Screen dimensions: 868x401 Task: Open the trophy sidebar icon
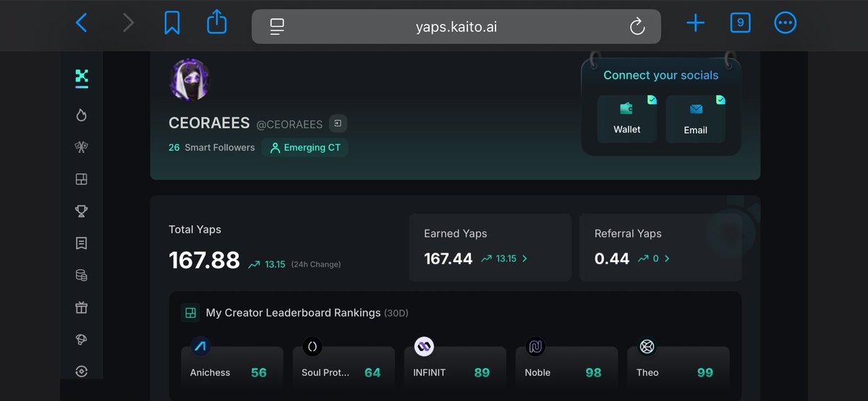(x=82, y=211)
